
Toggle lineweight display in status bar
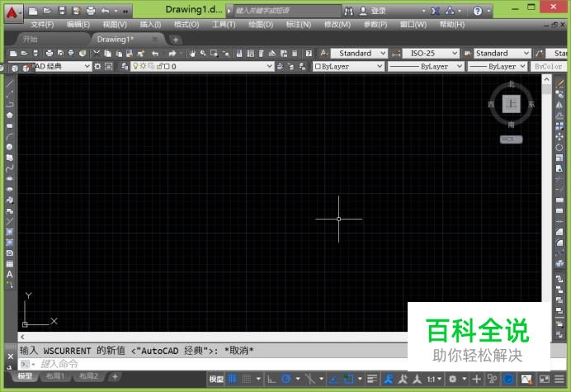click(372, 380)
